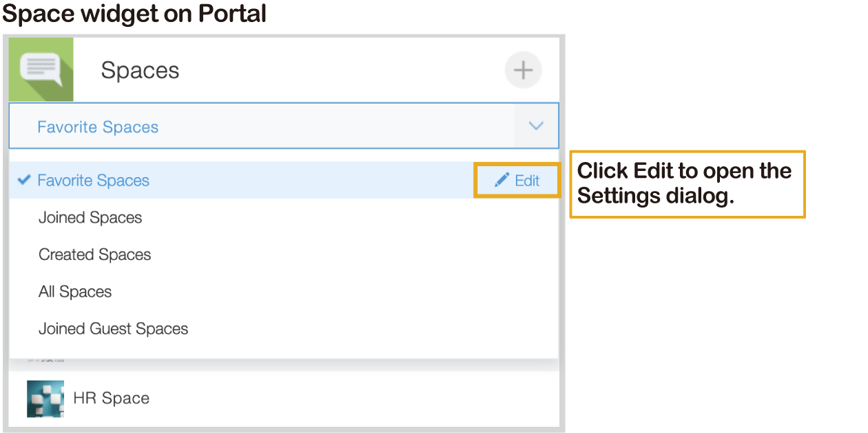The image size is (868, 433).
Task: Click the partially hidden space icon below dropdown
Action: [45, 361]
